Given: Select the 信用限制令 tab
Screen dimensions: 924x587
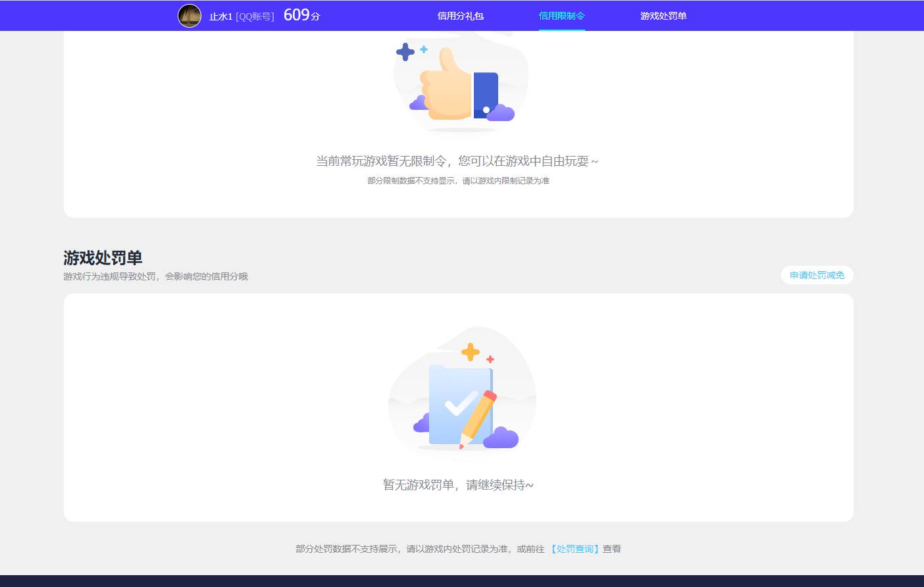Looking at the screenshot, I should coord(561,15).
